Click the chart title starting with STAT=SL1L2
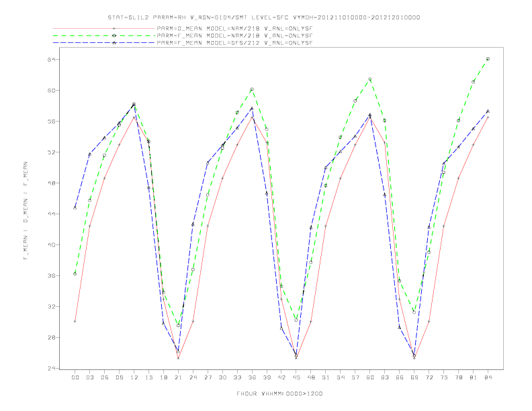 coord(264,17)
